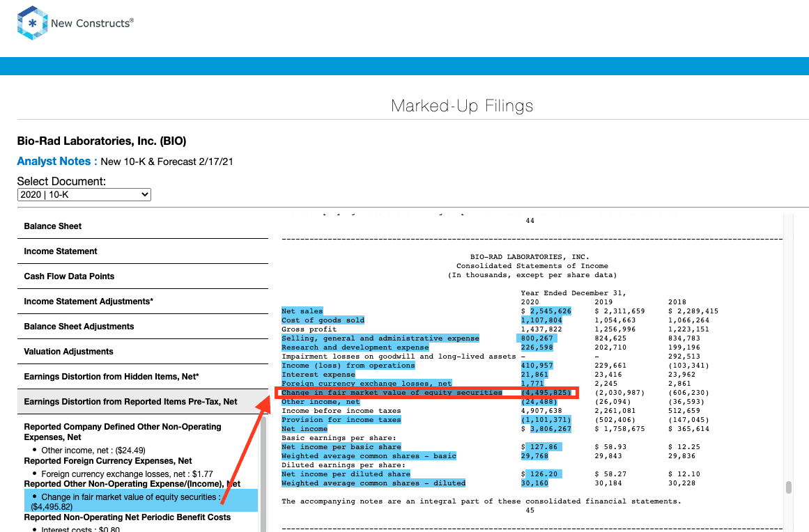
Task: Show Cash Flow Data Points
Action: pyautogui.click(x=143, y=276)
